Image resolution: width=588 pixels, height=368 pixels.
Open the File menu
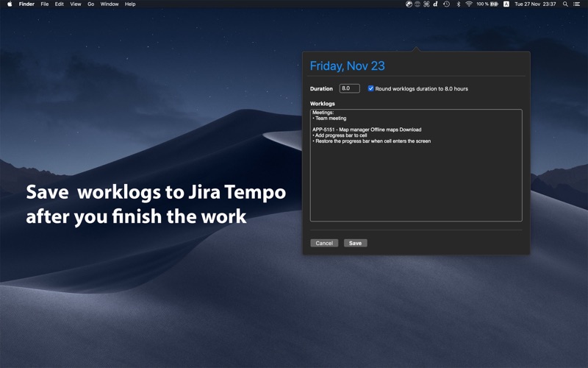[45, 4]
